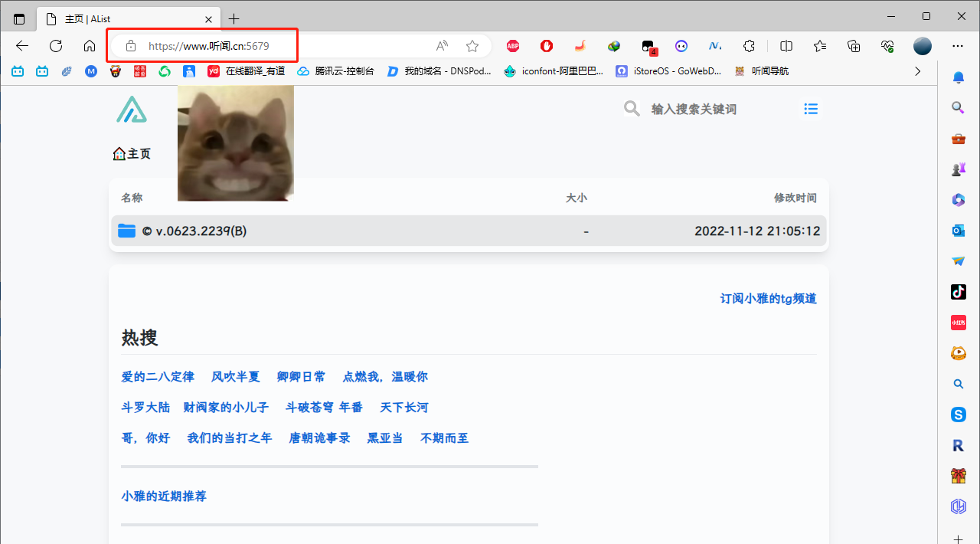
Task: Open the profile avatar icon
Action: pyautogui.click(x=923, y=46)
